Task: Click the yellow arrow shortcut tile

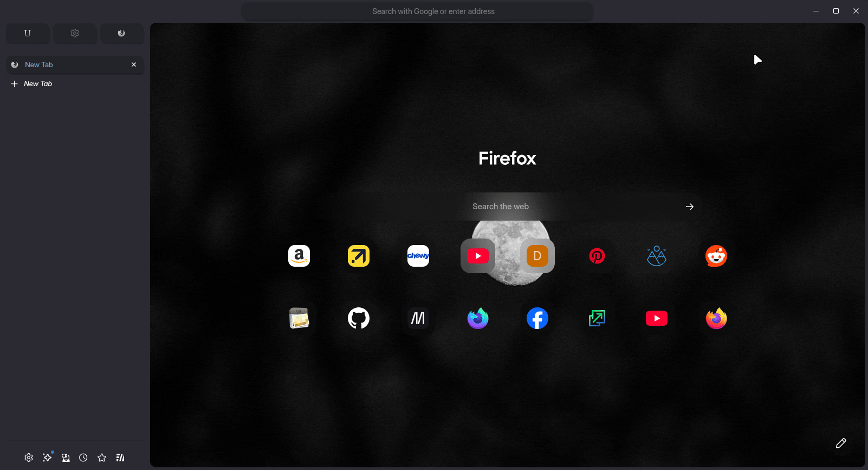Action: pyautogui.click(x=359, y=256)
